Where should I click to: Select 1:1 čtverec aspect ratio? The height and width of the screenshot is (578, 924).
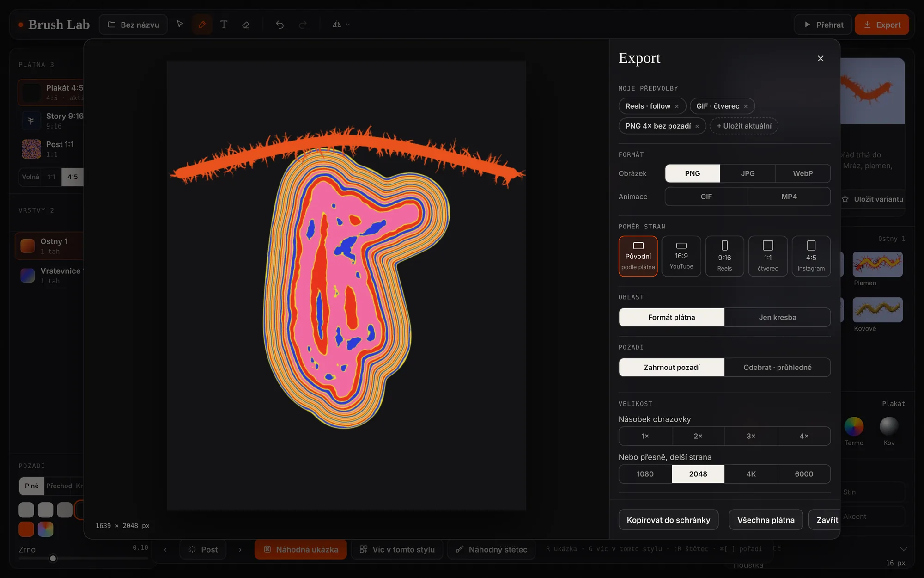coord(768,256)
